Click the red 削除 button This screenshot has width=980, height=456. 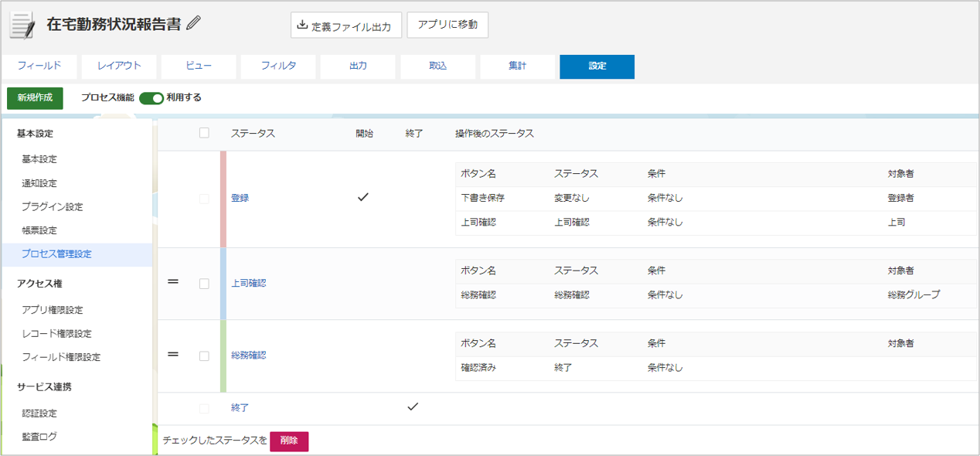point(289,441)
